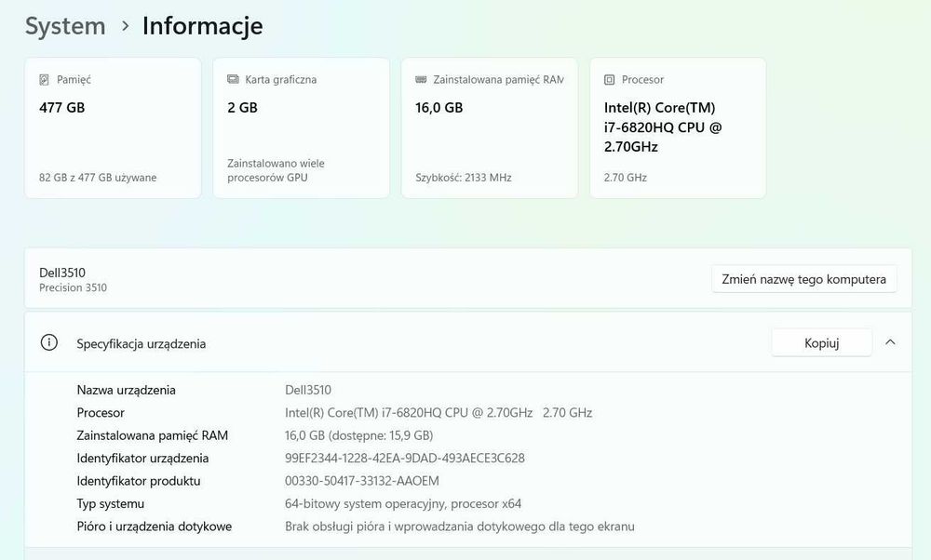Go back to System breadcrumb

(x=65, y=26)
